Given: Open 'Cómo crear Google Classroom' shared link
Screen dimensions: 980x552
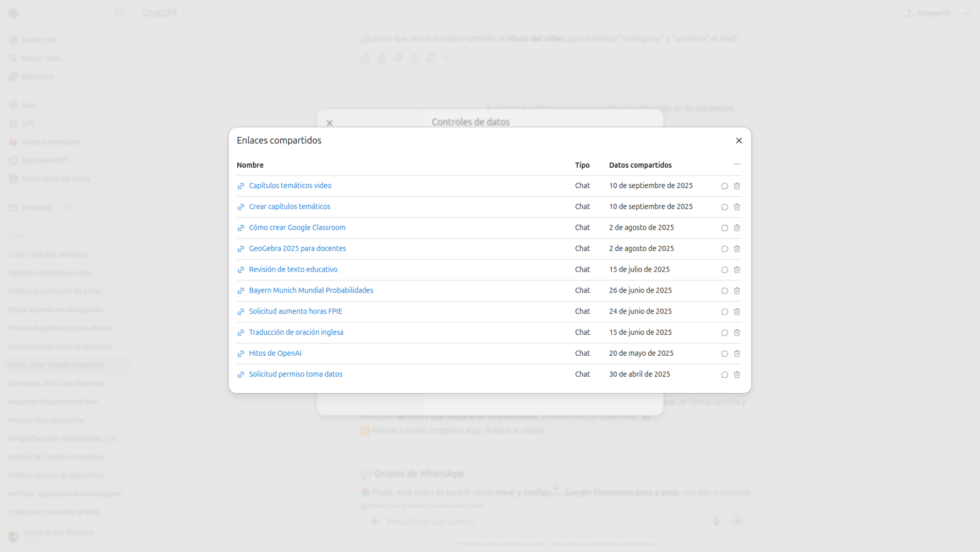Looking at the screenshot, I should pos(297,228).
